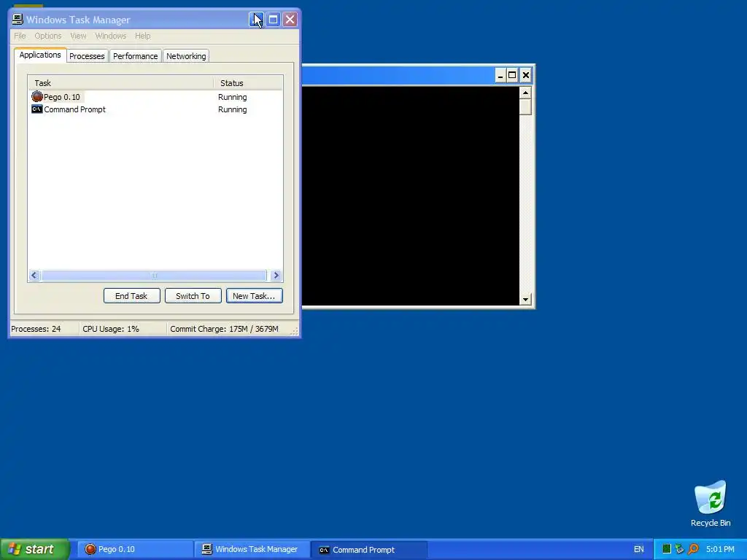Click the New Task... button
747x560 pixels.
point(254,296)
